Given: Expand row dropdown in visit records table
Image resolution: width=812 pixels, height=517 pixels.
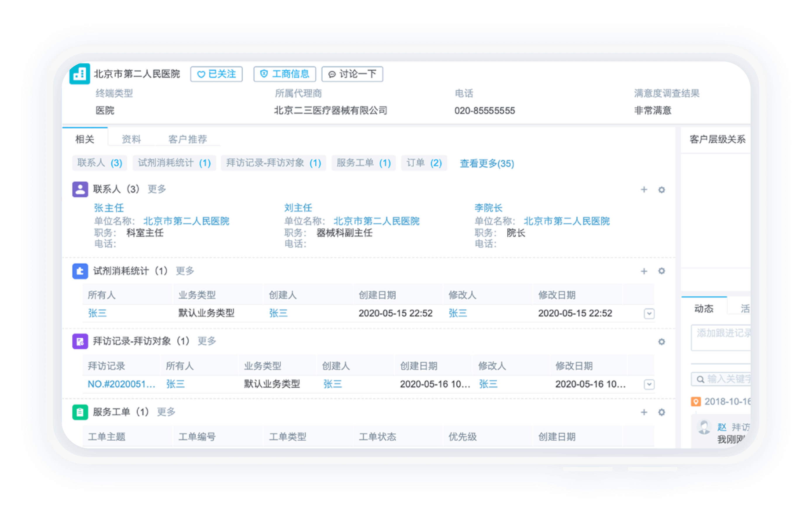Looking at the screenshot, I should [649, 384].
